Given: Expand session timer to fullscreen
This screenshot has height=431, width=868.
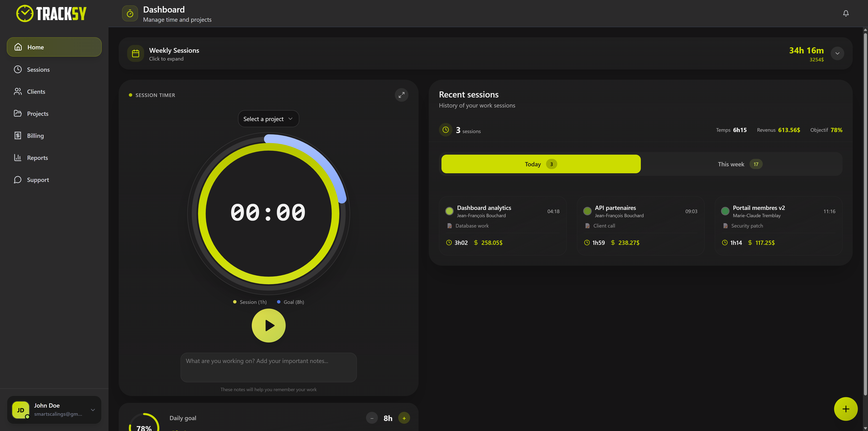Looking at the screenshot, I should click(x=401, y=95).
